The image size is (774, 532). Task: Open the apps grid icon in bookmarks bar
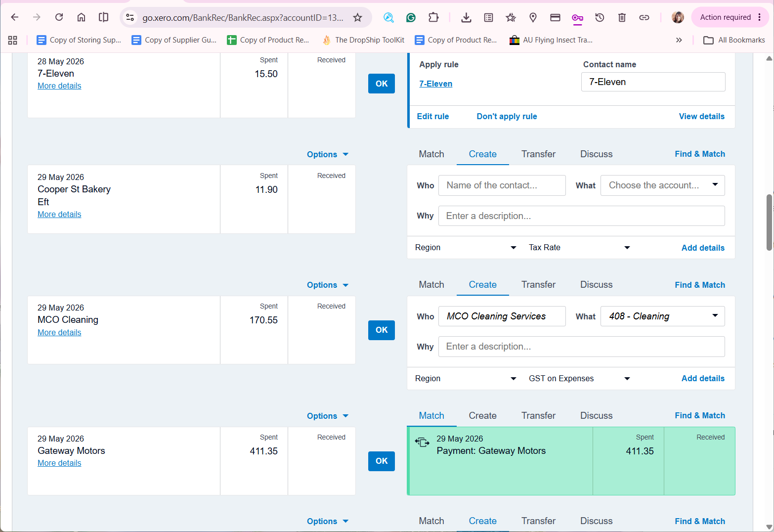(13, 40)
